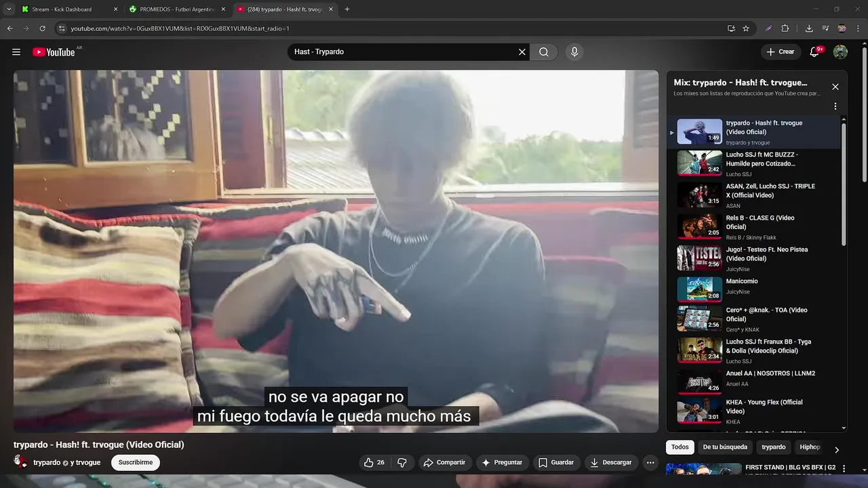Clear the search box text
The height and width of the screenshot is (488, 868).
click(522, 52)
